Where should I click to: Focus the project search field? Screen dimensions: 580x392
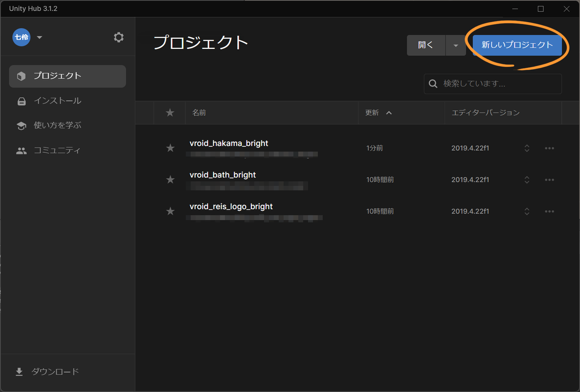coord(493,84)
